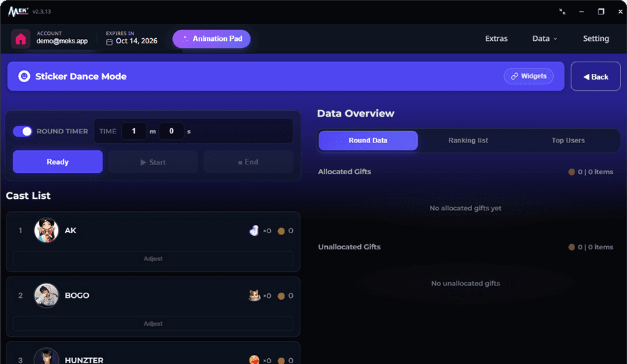This screenshot has height=364, width=627.
Task: Go to the home icon button
Action: coord(21,39)
